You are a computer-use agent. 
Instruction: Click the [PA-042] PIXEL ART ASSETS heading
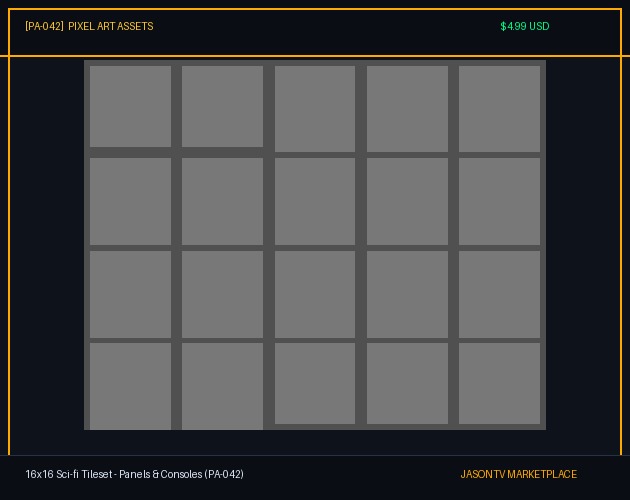89,27
